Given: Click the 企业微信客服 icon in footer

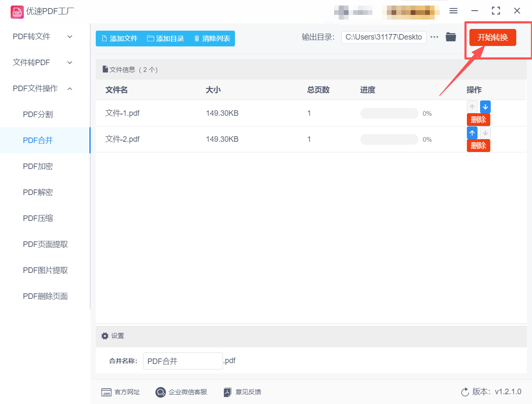Looking at the screenshot, I should [x=160, y=392].
